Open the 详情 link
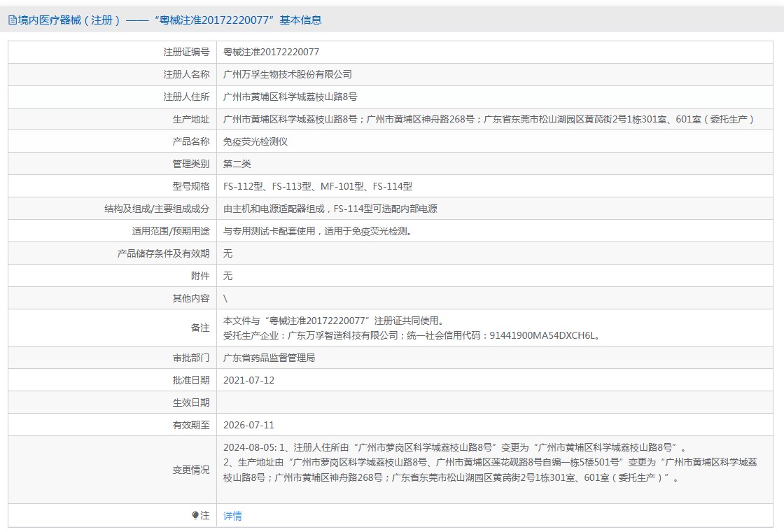 [x=232, y=516]
